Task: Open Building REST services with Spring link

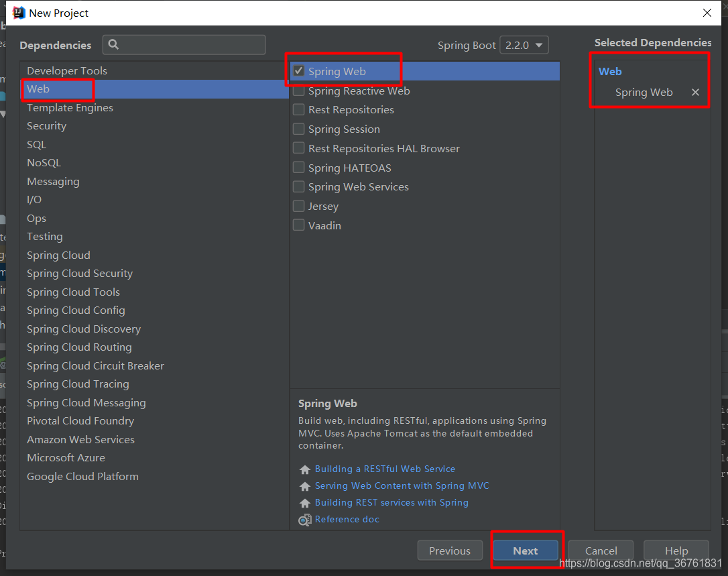Action: click(391, 502)
